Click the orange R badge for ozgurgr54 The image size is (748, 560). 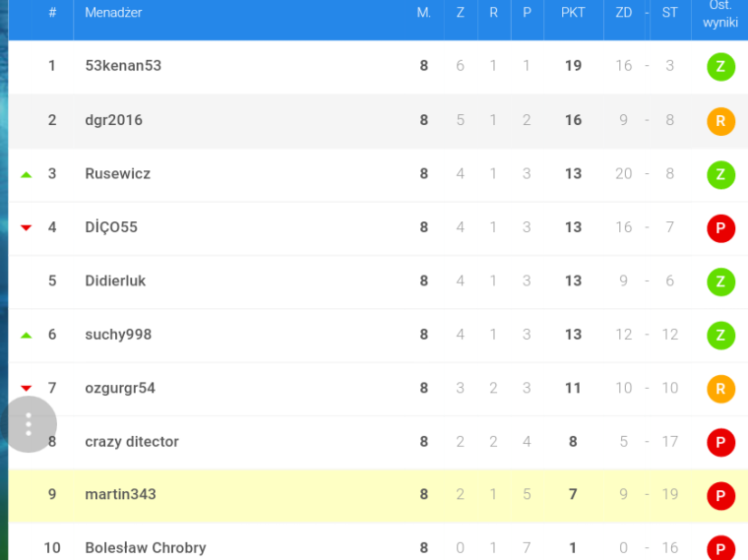(x=720, y=389)
